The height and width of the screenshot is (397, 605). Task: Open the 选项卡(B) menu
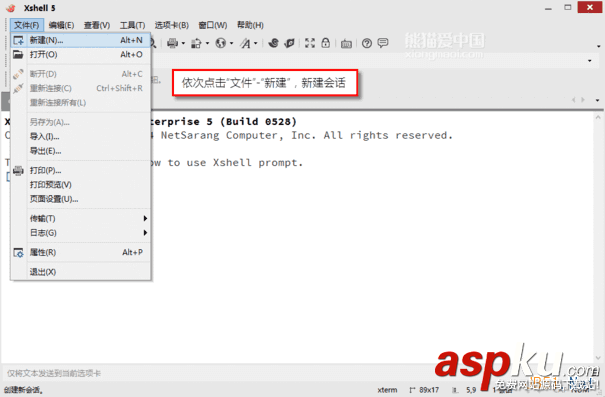pyautogui.click(x=172, y=25)
